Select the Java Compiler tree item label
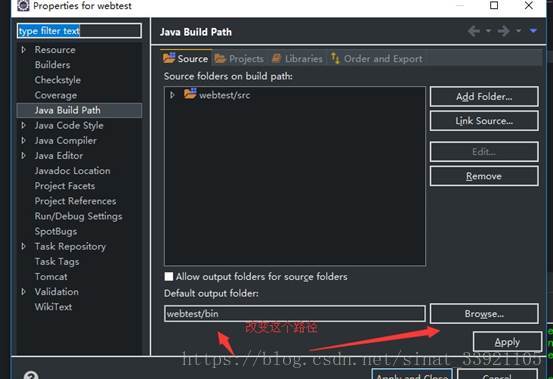 [66, 140]
